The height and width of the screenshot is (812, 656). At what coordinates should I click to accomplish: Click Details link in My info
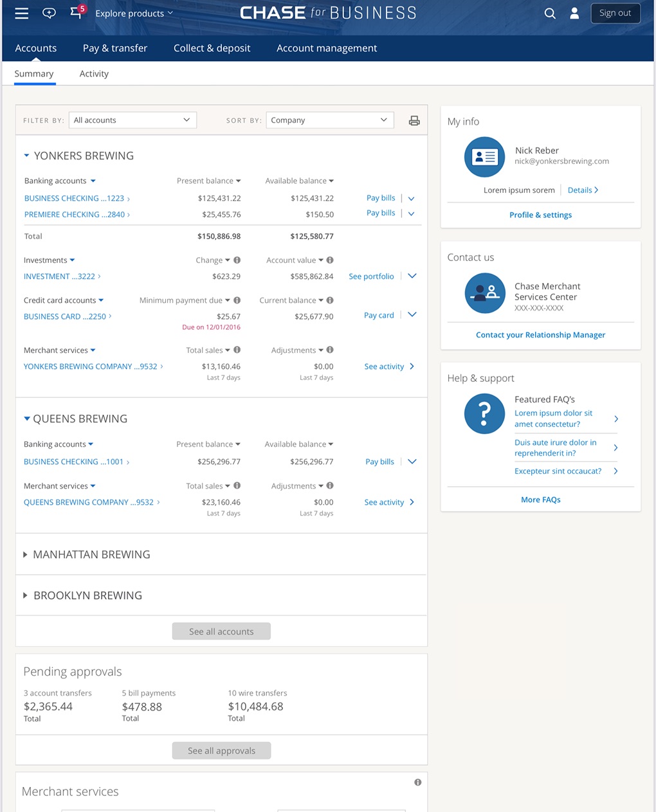[x=583, y=190]
